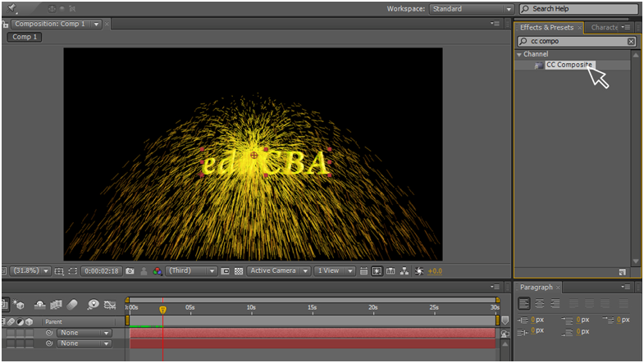This screenshot has height=363, width=644.
Task: Select the edCBA text anchor point
Action: tap(253, 155)
